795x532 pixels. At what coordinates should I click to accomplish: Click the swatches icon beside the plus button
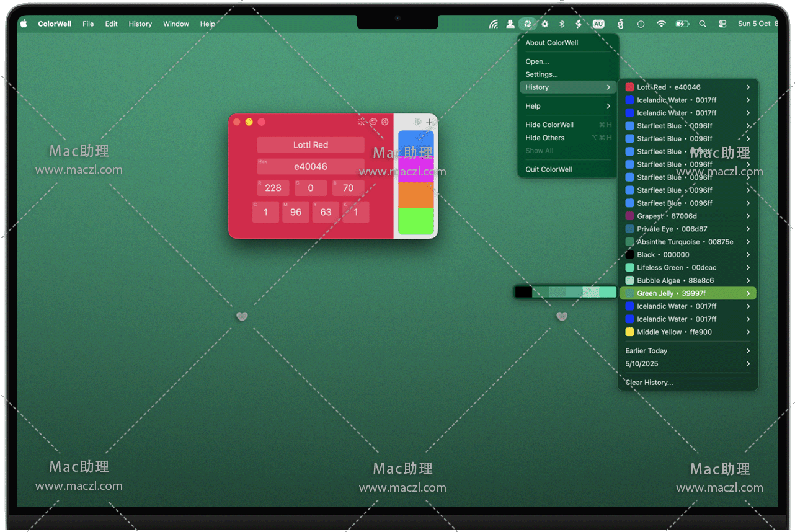pos(418,122)
